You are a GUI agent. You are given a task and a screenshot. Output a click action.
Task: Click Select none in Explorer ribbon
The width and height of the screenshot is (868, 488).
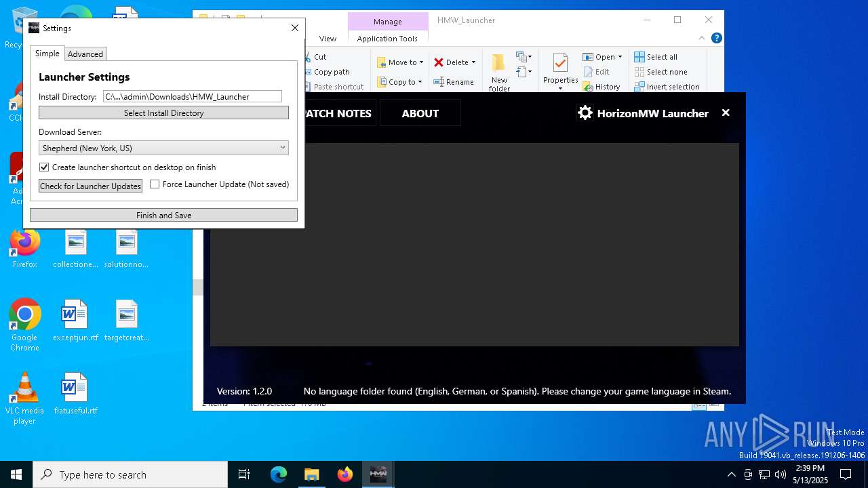click(661, 72)
